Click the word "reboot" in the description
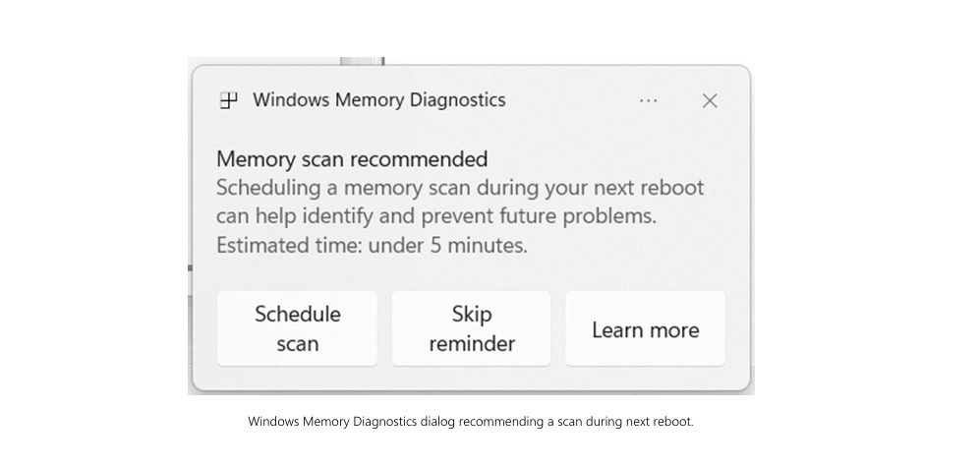 point(673,188)
